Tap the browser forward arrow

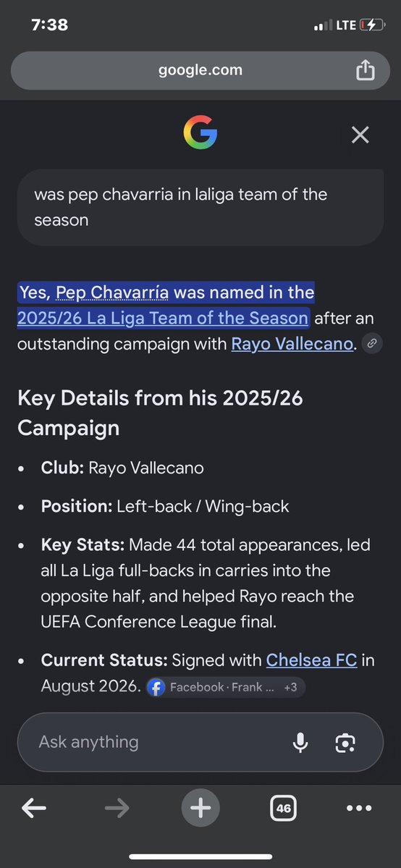(x=117, y=808)
